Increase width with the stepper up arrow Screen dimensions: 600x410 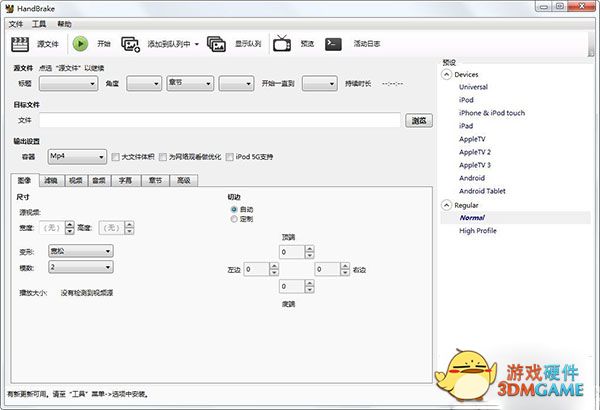coord(70,225)
